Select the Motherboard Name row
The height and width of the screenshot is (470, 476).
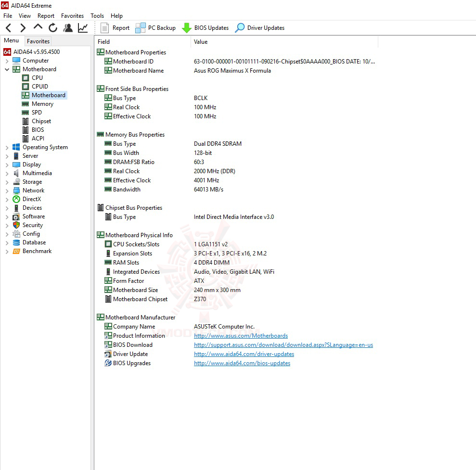pos(236,71)
